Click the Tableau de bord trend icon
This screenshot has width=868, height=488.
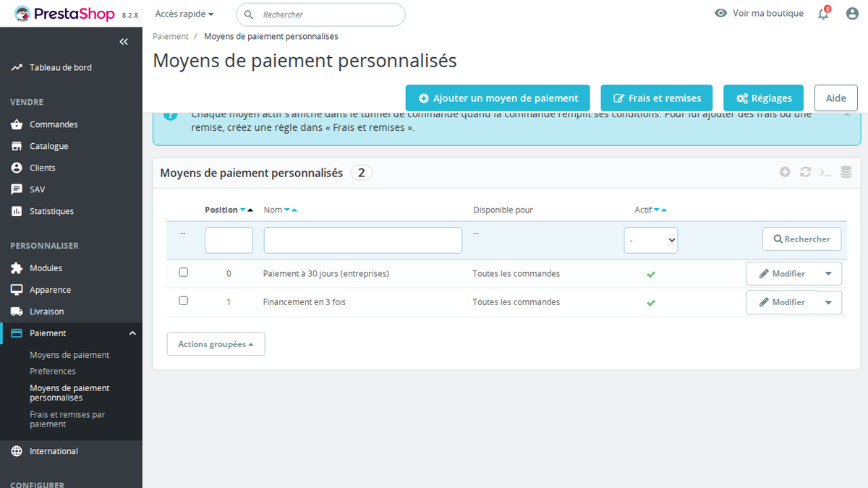(x=17, y=67)
